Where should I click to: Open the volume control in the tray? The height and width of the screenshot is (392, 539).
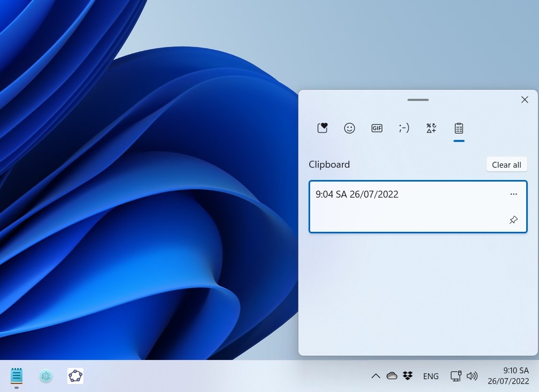472,376
